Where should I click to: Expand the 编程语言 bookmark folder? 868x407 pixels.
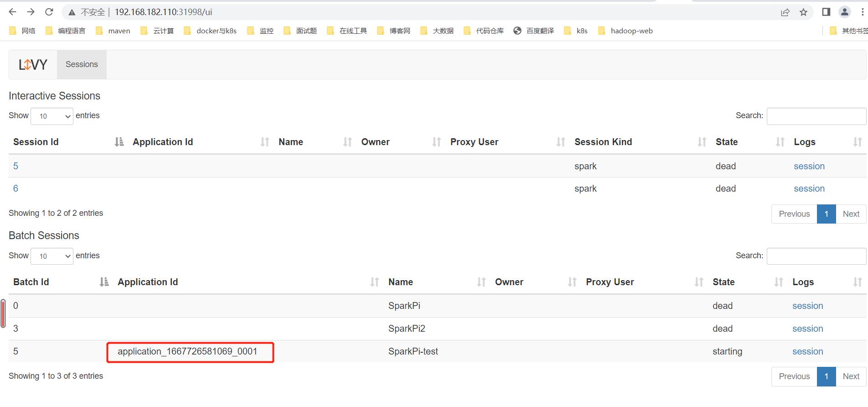[66, 31]
